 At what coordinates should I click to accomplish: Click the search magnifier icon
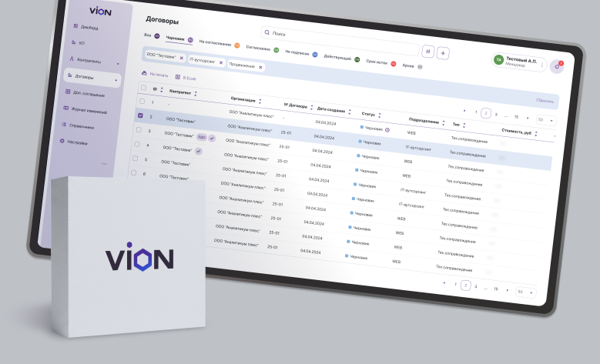[267, 32]
